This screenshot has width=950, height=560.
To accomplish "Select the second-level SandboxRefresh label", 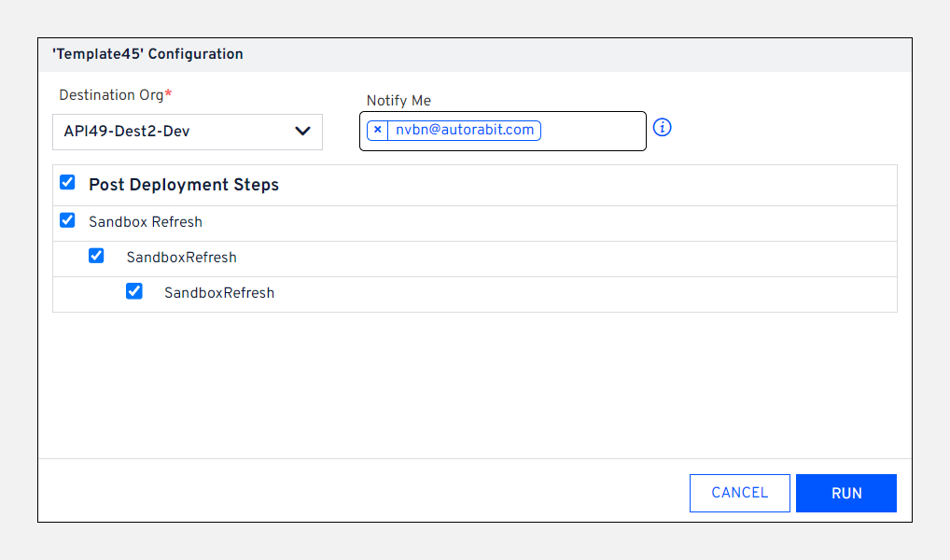I will (181, 258).
